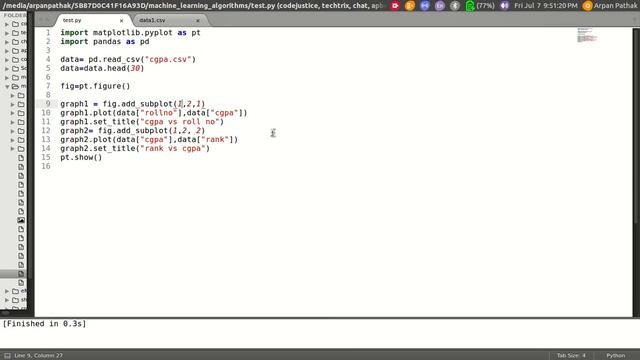Expand the sidebar folder starting with 'ch'
The width and height of the screenshot is (640, 360).
pyautogui.click(x=7, y=42)
